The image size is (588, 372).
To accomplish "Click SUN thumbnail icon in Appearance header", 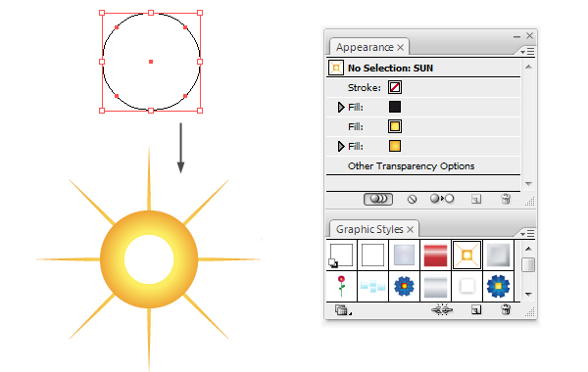I will click(336, 68).
